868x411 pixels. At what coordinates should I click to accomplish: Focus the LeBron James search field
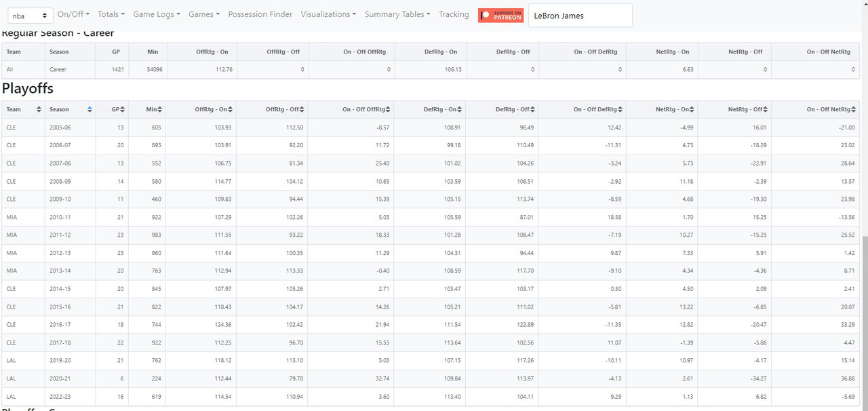coord(580,16)
